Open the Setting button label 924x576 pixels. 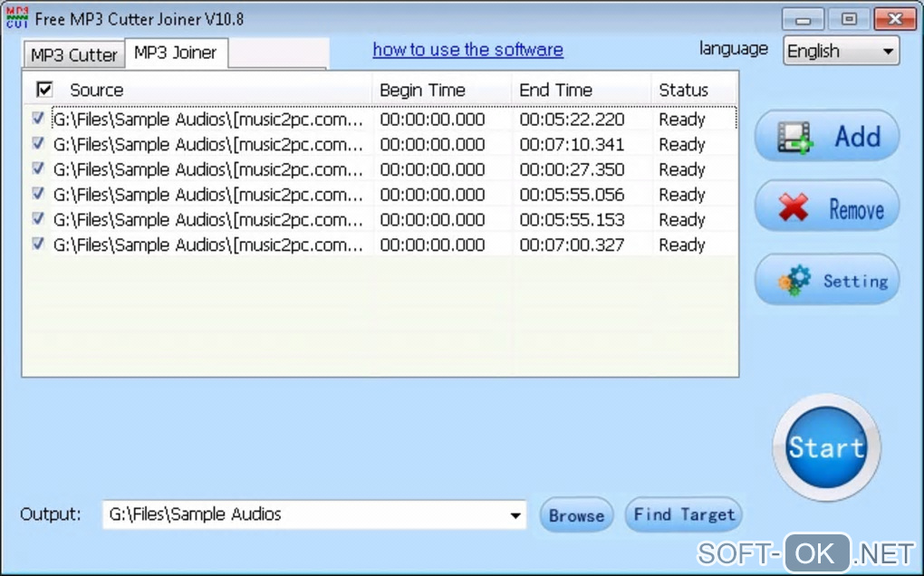pyautogui.click(x=855, y=281)
